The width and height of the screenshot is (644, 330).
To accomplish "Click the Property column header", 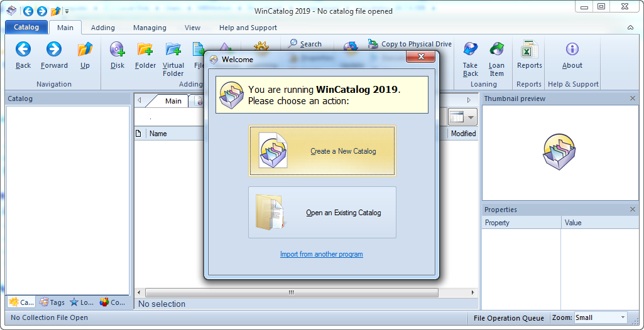I will 521,223.
